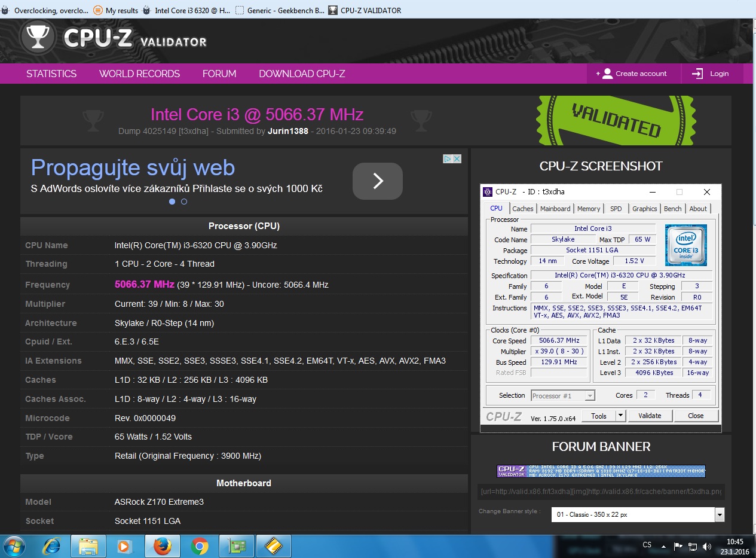This screenshot has height=558, width=756.
Task: Select the second ad carousel dot
Action: [184, 202]
